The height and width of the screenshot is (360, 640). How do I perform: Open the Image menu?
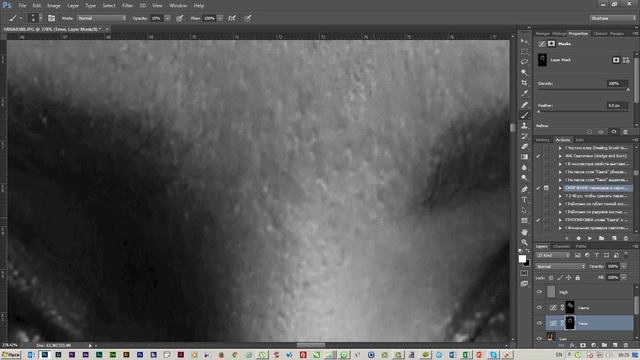(53, 6)
